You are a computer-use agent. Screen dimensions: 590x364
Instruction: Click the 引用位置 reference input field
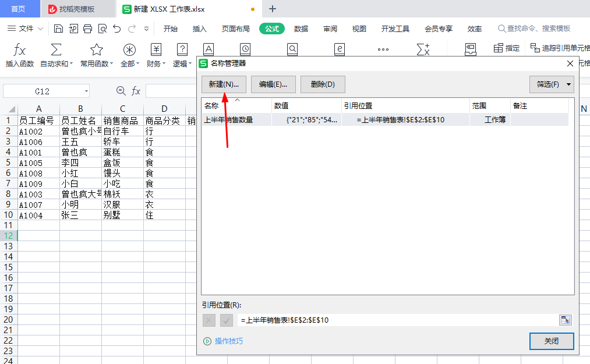pos(398,320)
